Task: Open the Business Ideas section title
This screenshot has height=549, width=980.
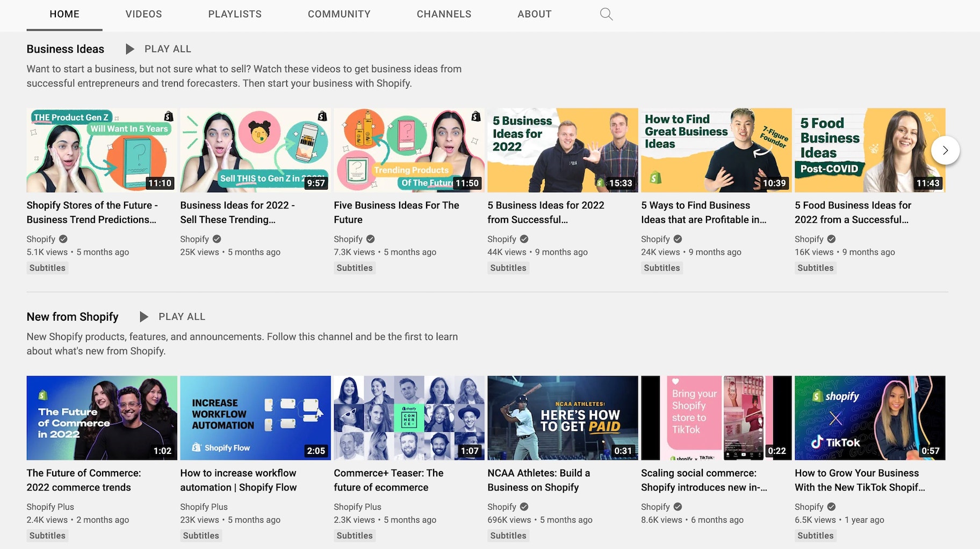Action: [x=66, y=49]
